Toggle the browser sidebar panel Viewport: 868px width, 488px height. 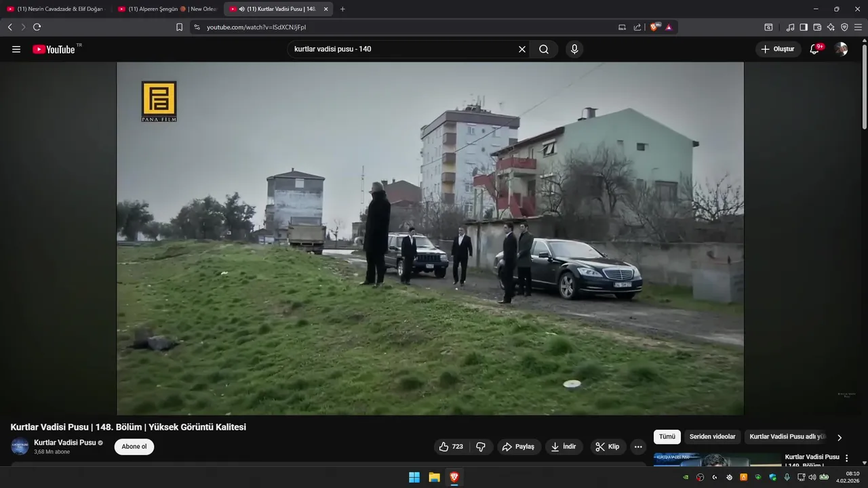(x=804, y=27)
